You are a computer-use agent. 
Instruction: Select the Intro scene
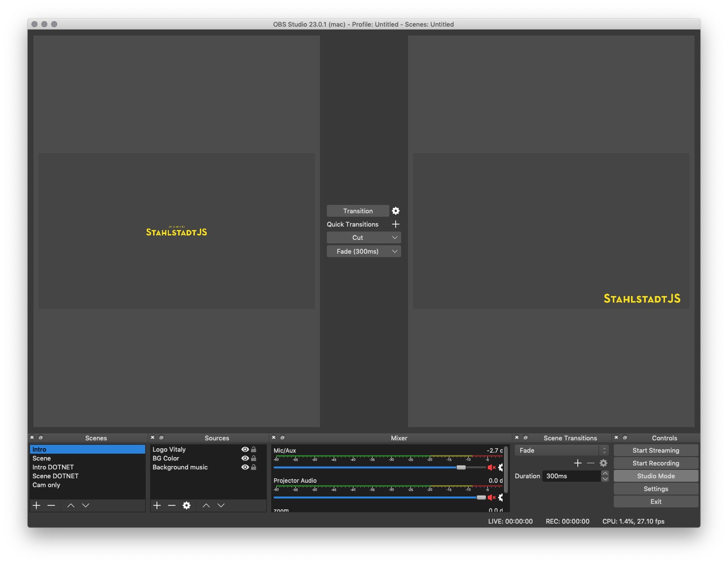coord(88,449)
